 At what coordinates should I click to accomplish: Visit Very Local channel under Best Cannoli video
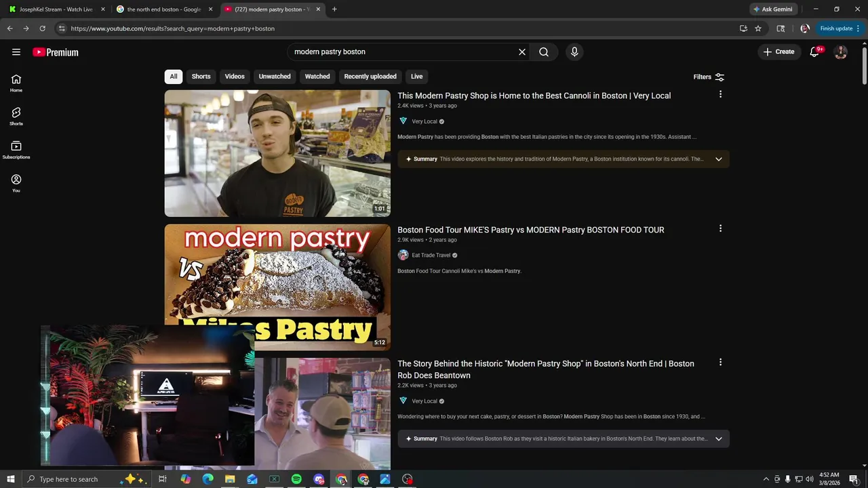click(x=424, y=121)
